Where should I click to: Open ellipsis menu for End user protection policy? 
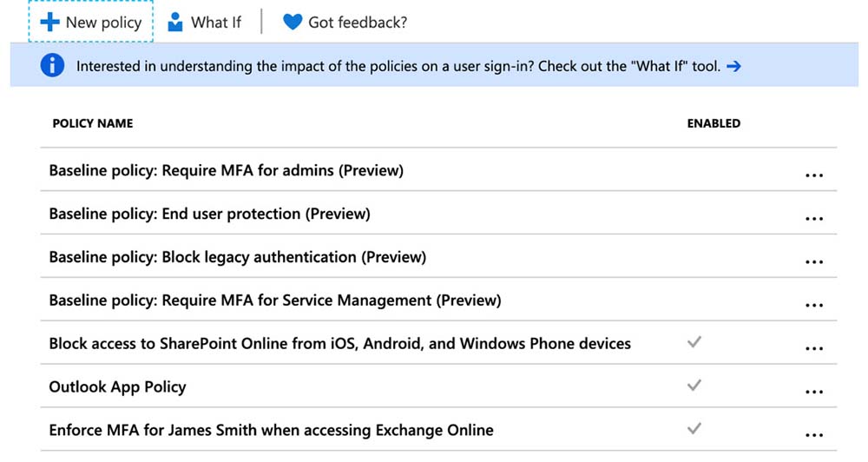point(813,219)
